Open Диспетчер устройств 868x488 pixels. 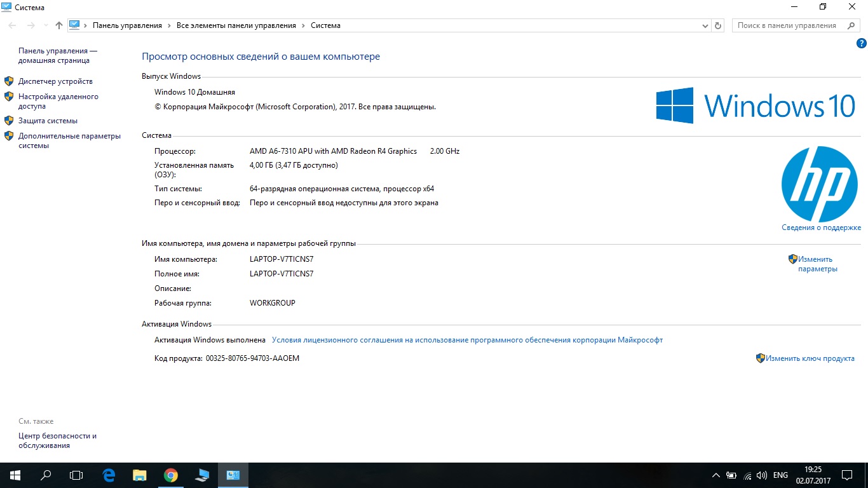point(55,81)
